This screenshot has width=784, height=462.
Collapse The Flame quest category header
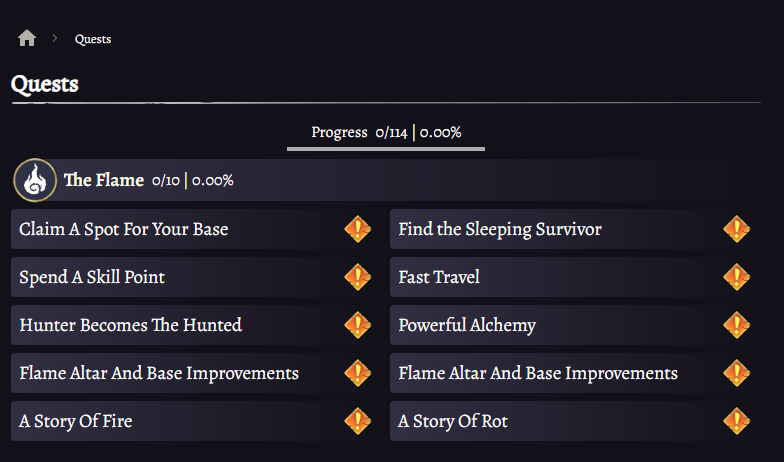pyautogui.click(x=400, y=180)
